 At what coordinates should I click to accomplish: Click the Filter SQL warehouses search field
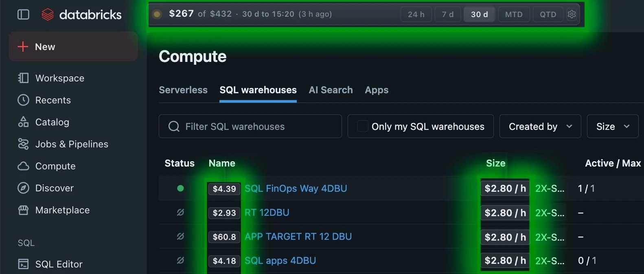click(250, 127)
